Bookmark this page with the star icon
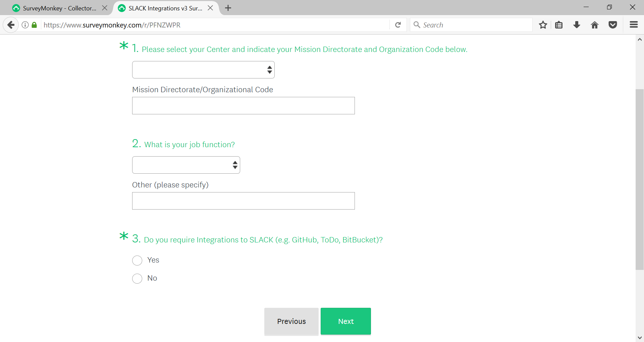644x342 pixels. (x=543, y=25)
